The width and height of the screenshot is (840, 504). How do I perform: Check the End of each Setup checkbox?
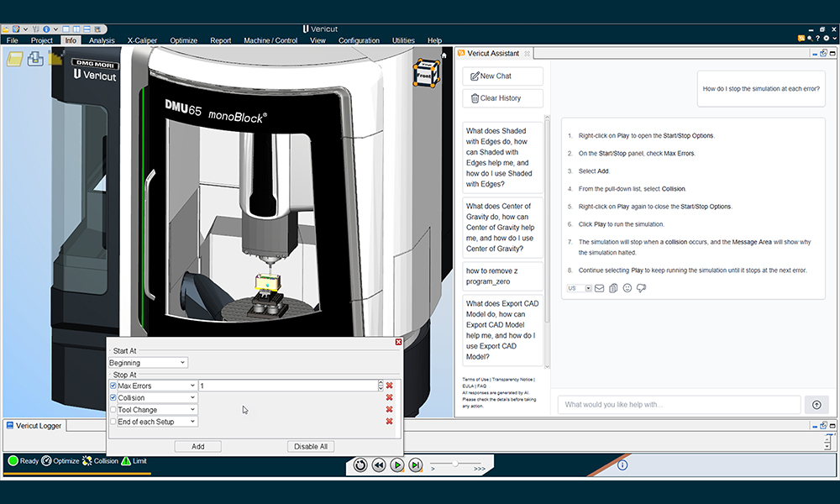113,422
